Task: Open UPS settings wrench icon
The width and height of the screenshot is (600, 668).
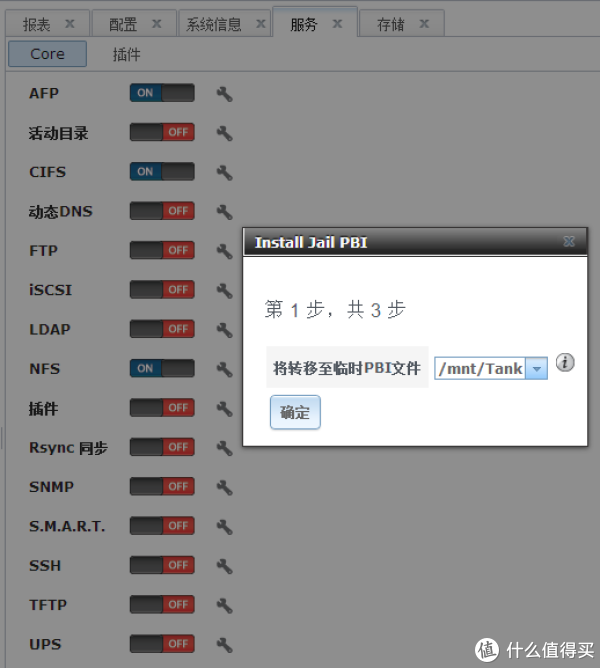Action: [x=224, y=644]
